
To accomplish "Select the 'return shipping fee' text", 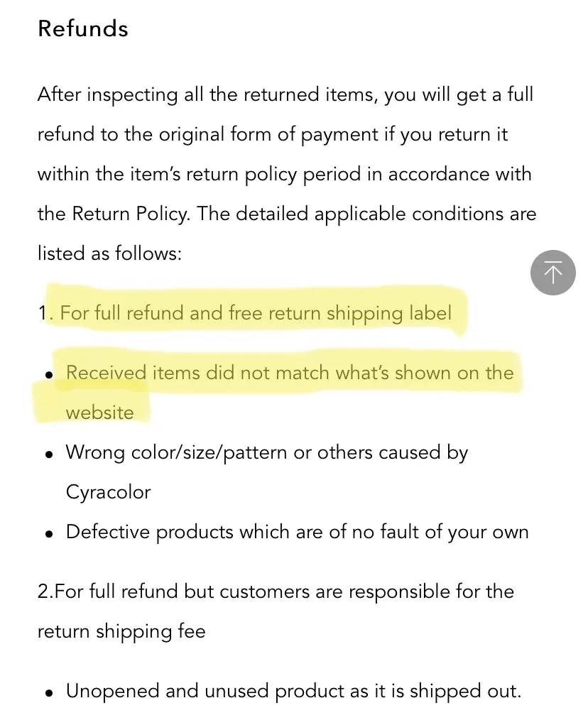I will [x=121, y=631].
